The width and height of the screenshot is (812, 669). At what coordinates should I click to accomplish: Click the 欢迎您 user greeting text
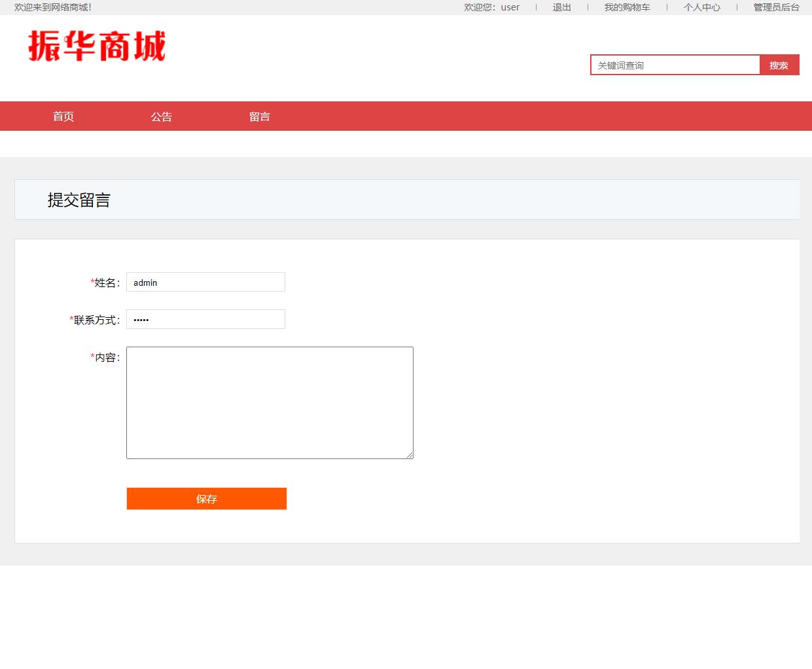[x=493, y=7]
